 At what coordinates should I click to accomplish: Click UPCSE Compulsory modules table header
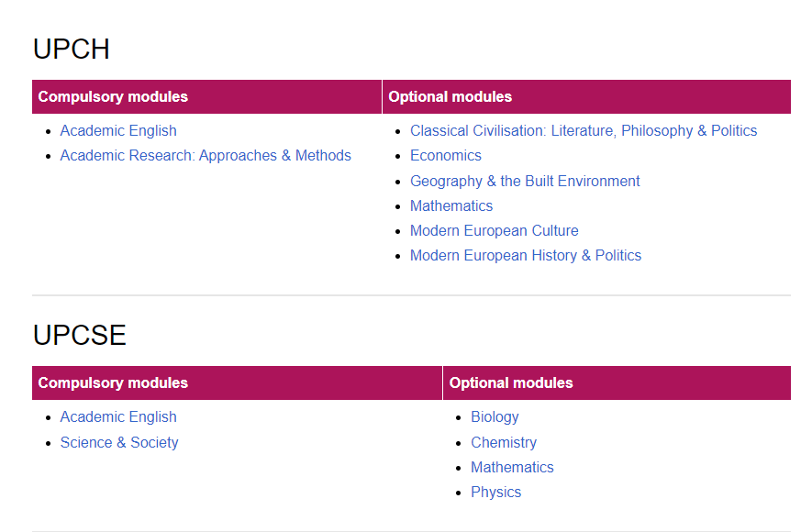[238, 383]
